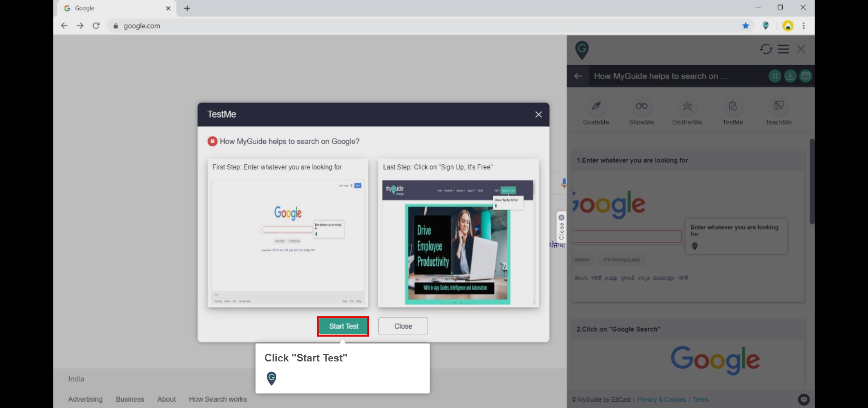Open the chat bubble icon in panel footer
The width and height of the screenshot is (868, 408).
click(804, 399)
